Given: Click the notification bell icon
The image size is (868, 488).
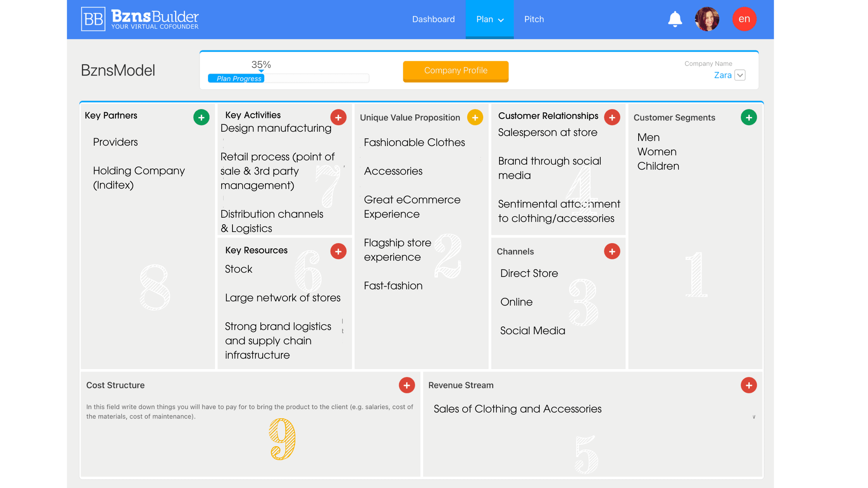Looking at the screenshot, I should [675, 19].
